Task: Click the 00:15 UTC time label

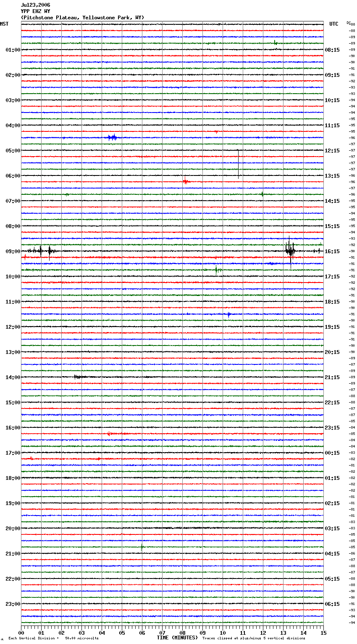Action: tap(332, 453)
